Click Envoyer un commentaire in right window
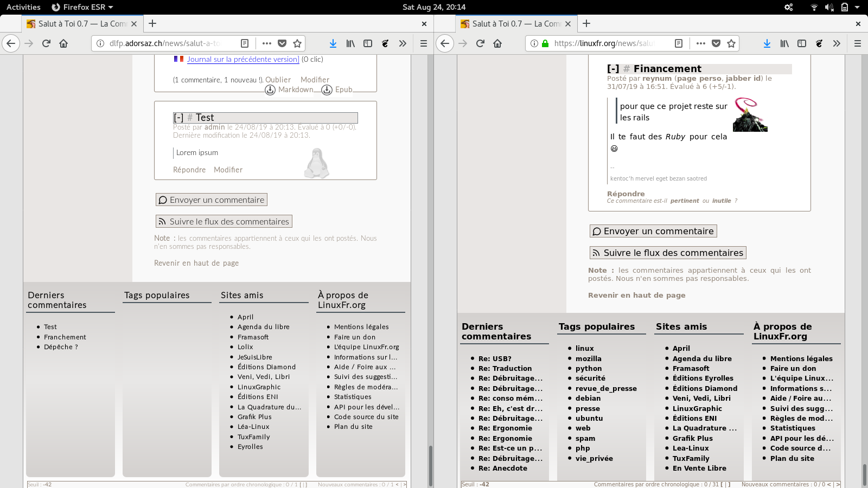 point(653,231)
